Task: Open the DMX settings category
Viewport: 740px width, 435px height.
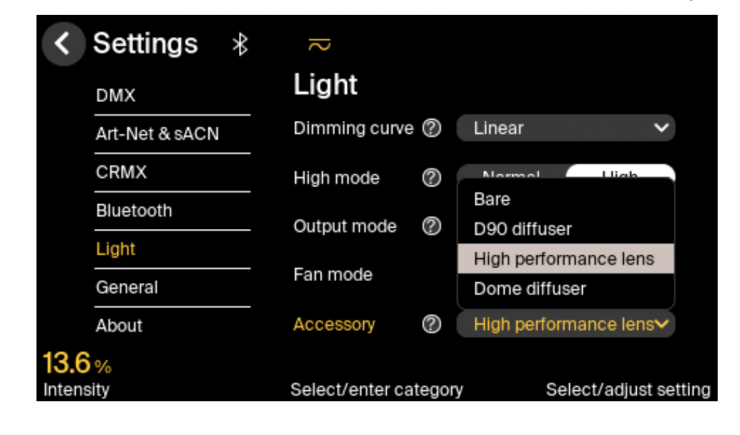Action: (x=116, y=96)
